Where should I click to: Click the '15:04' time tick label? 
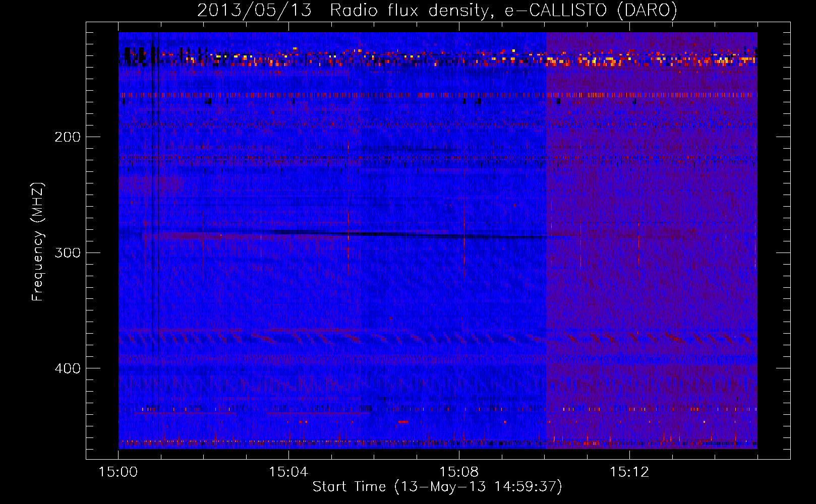coord(288,472)
